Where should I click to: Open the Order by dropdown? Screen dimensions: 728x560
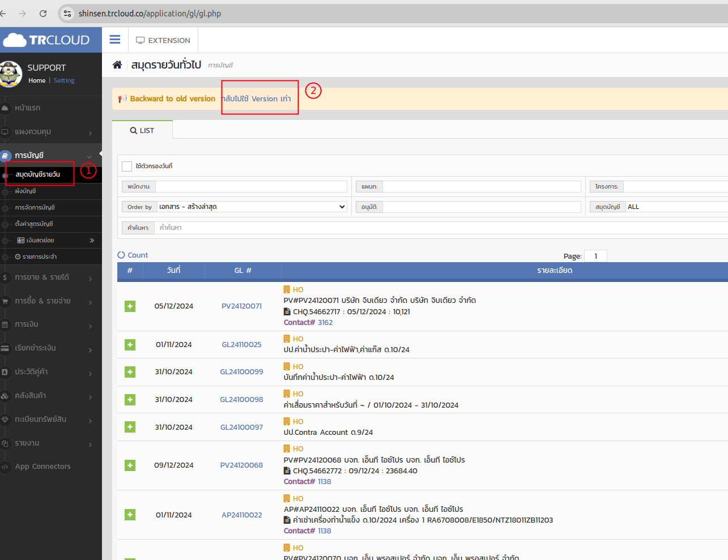pyautogui.click(x=252, y=207)
